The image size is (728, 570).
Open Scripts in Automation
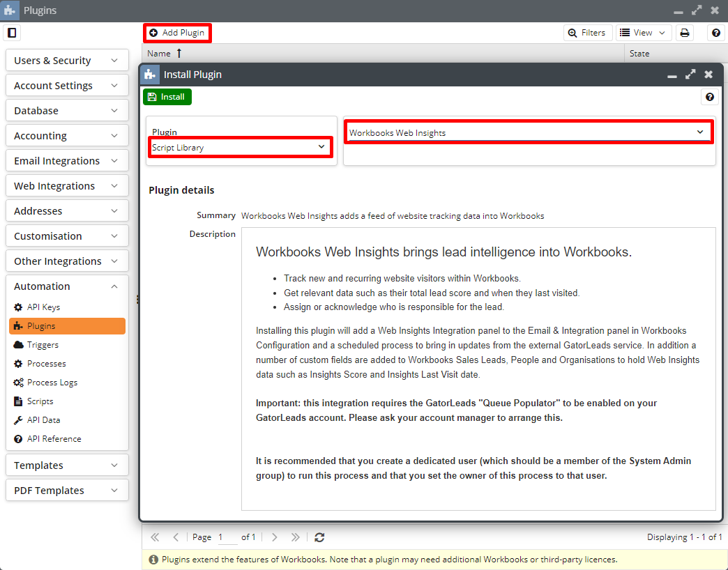67,401
